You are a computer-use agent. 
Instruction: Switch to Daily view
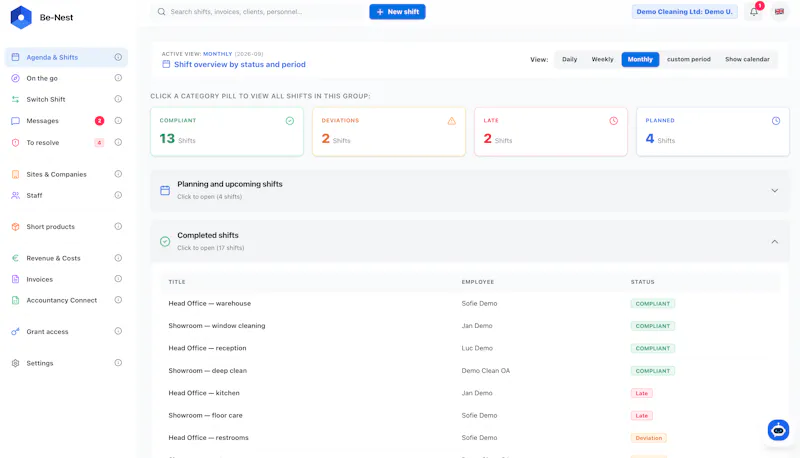[x=569, y=59]
